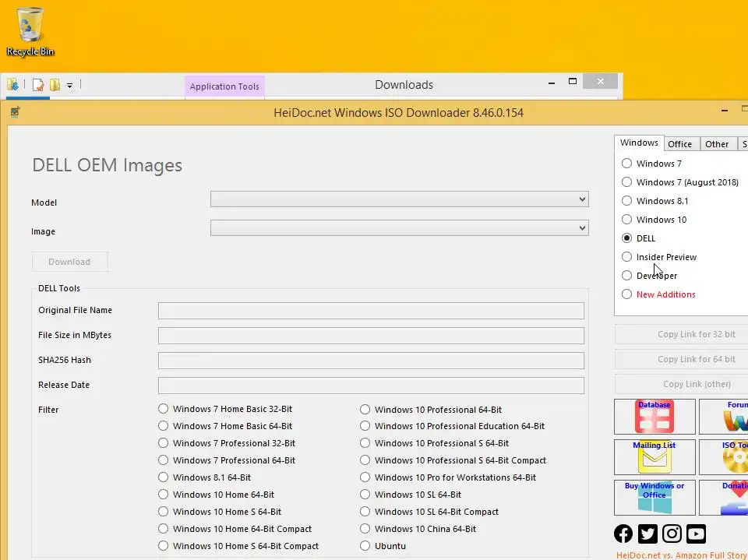The height and width of the screenshot is (560, 748).
Task: Open the Recycle Bin desktop icon
Action: coord(30,31)
